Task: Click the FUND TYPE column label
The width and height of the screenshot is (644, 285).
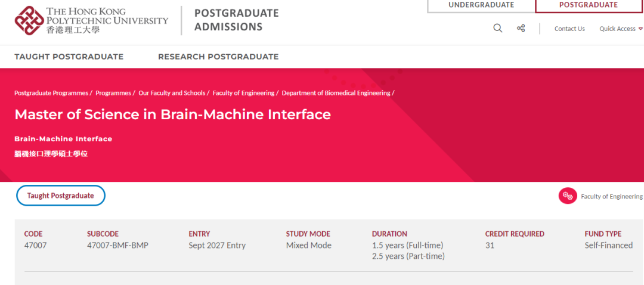Action: tap(603, 234)
